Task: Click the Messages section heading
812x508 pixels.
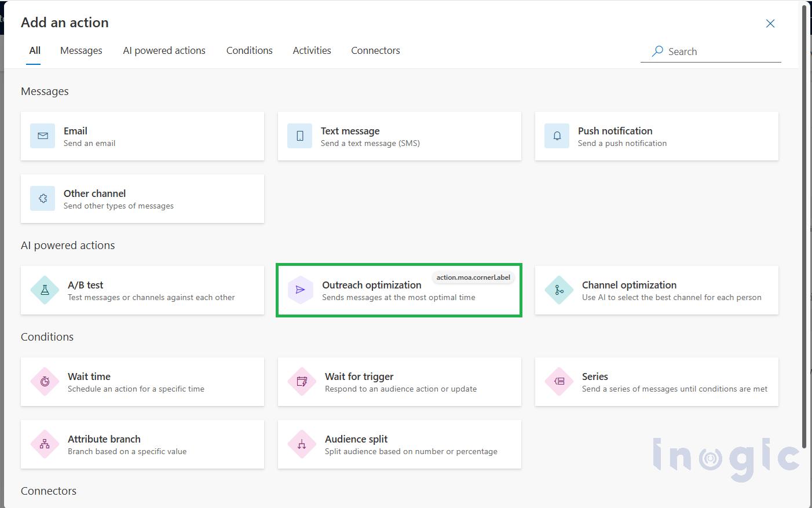Action: coord(45,91)
